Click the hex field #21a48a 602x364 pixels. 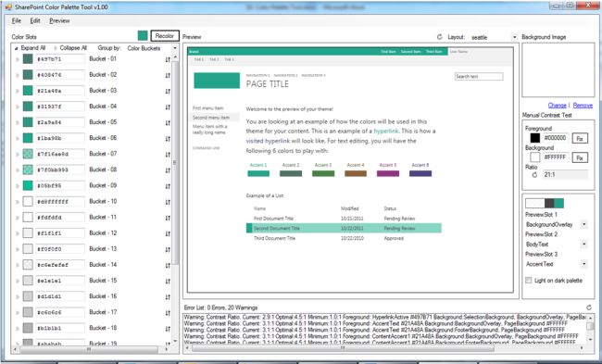(60, 91)
